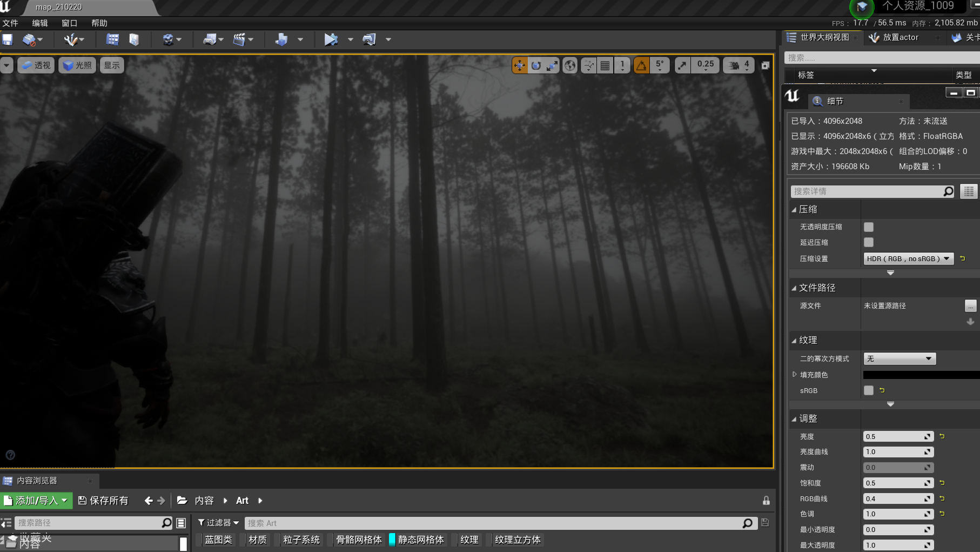980x552 pixels.
Task: Expand the 填充颜色 disclosure triangle
Action: (794, 374)
